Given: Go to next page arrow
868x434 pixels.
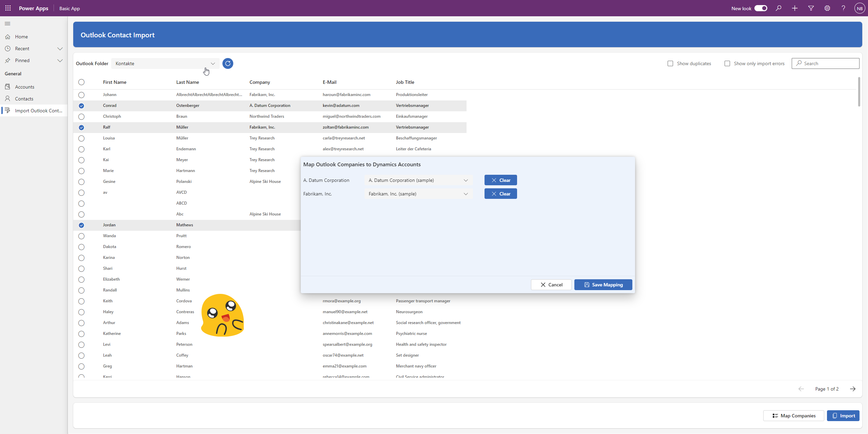Looking at the screenshot, I should (853, 389).
